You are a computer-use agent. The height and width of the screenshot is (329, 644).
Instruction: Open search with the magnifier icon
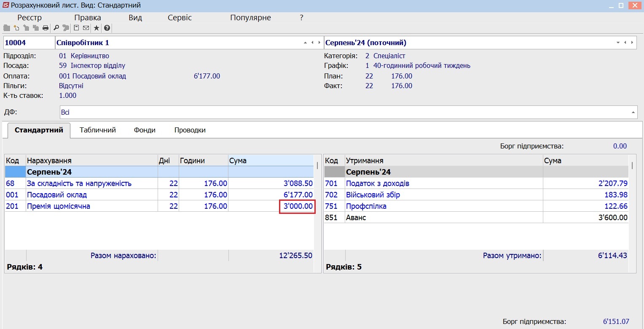(56, 28)
